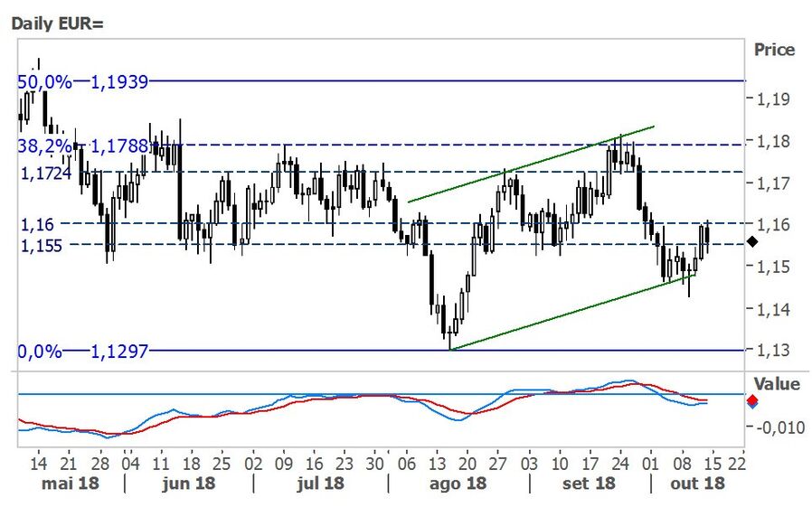Select the 1,18 price axis tick

(774, 141)
